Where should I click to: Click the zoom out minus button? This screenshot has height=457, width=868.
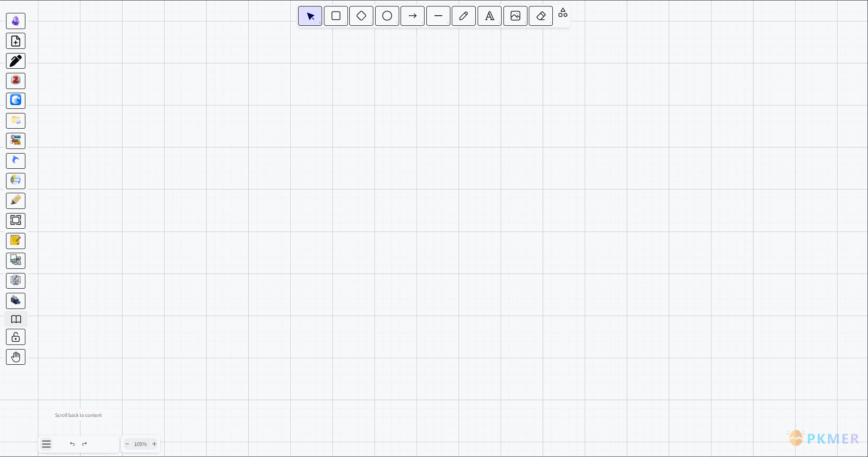127,444
